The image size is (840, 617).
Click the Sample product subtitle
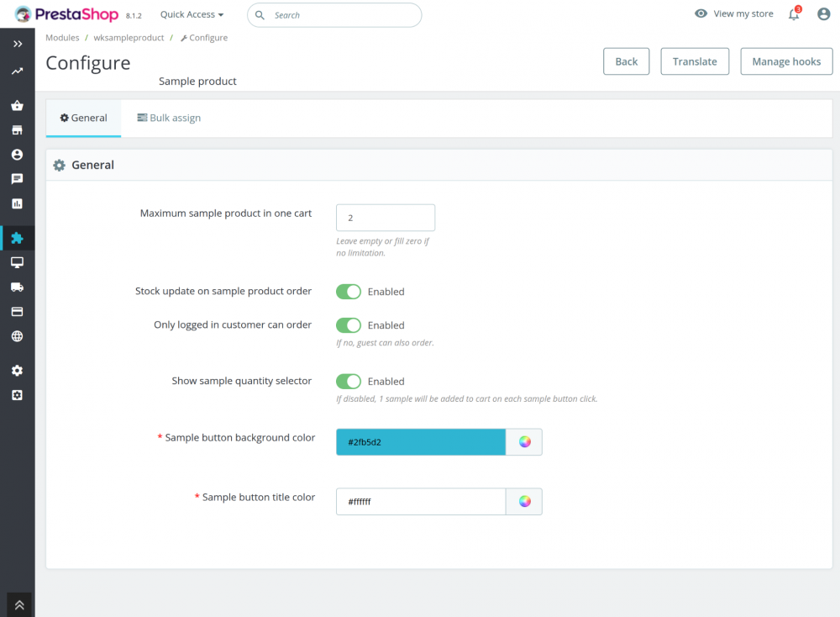(x=197, y=82)
